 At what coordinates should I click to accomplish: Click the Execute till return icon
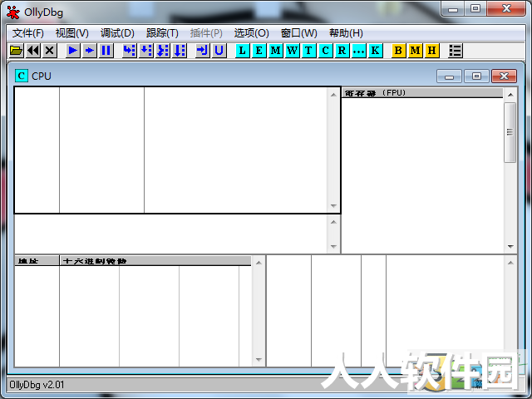coord(203,51)
